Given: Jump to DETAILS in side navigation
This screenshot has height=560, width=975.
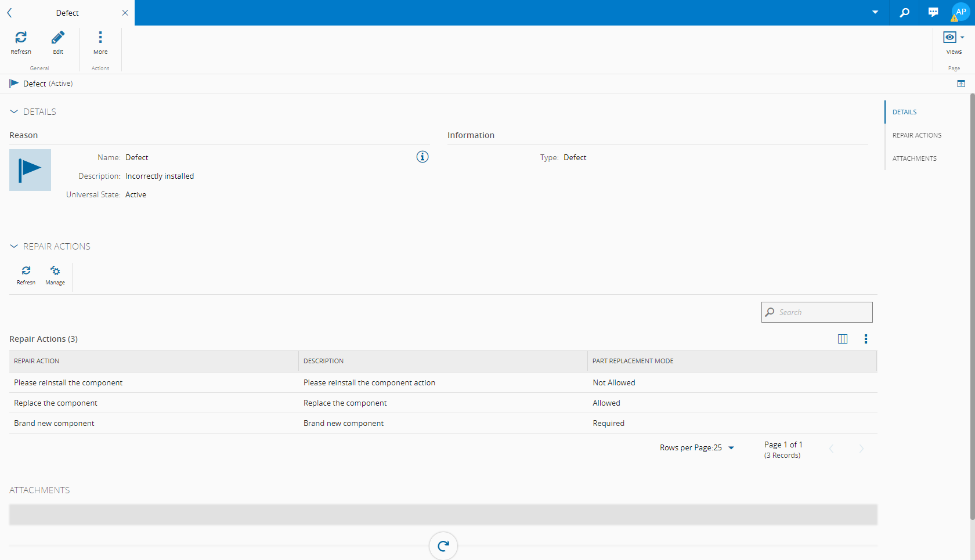Looking at the screenshot, I should tap(905, 112).
